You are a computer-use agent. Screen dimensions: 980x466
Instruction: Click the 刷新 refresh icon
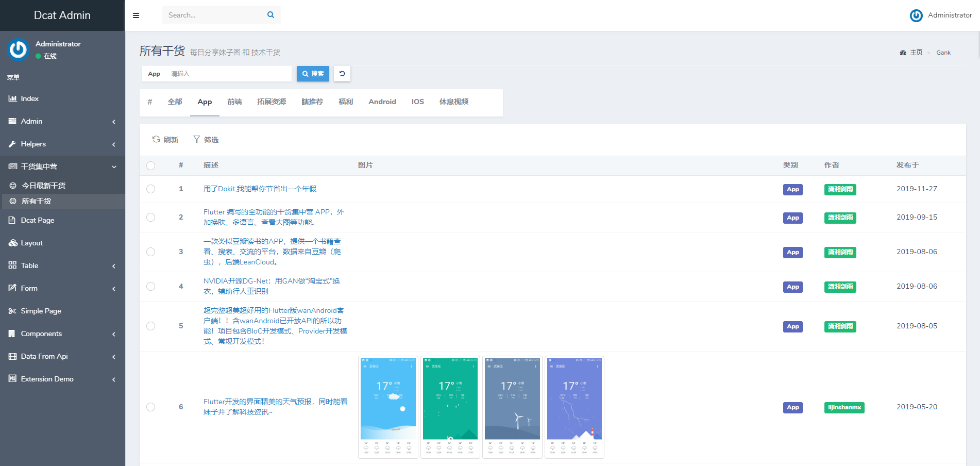pos(156,139)
